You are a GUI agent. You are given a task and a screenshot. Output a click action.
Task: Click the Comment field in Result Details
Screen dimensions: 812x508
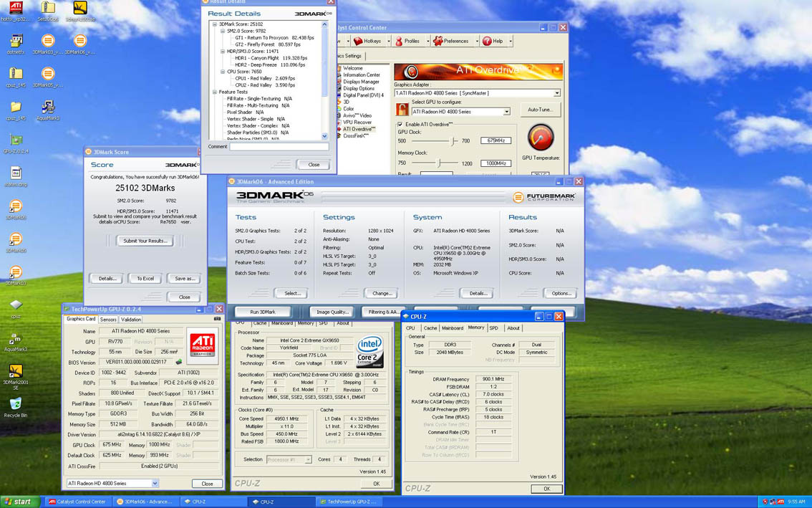point(279,147)
